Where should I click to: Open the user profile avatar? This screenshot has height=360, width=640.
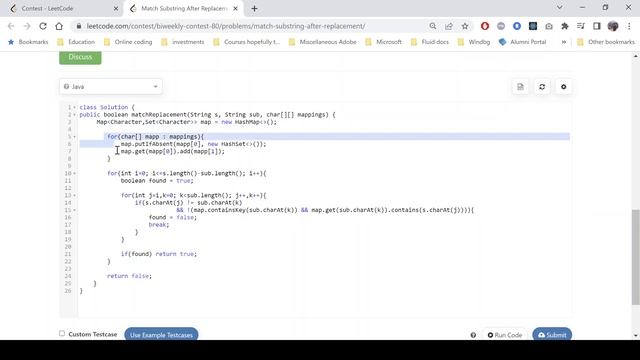[x=613, y=26]
